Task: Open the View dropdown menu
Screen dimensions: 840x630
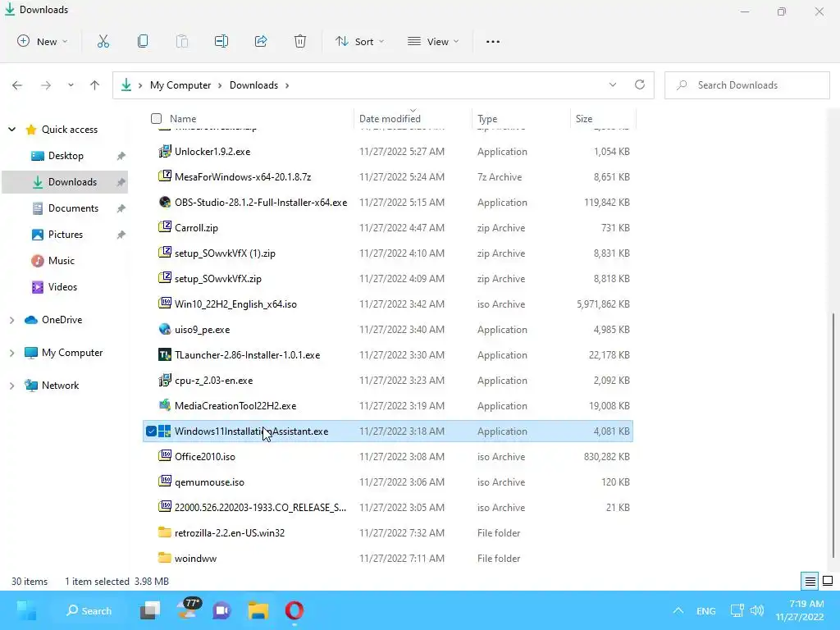Action: coord(433,41)
